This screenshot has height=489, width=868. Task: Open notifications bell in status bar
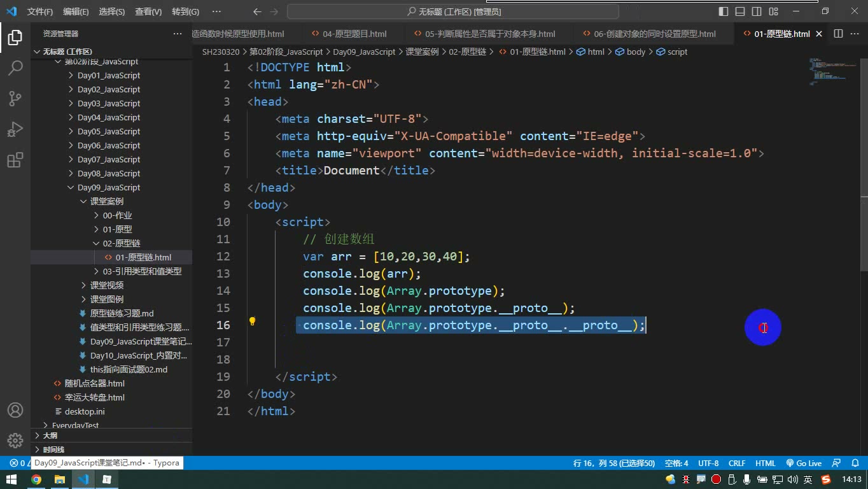pyautogui.click(x=855, y=463)
